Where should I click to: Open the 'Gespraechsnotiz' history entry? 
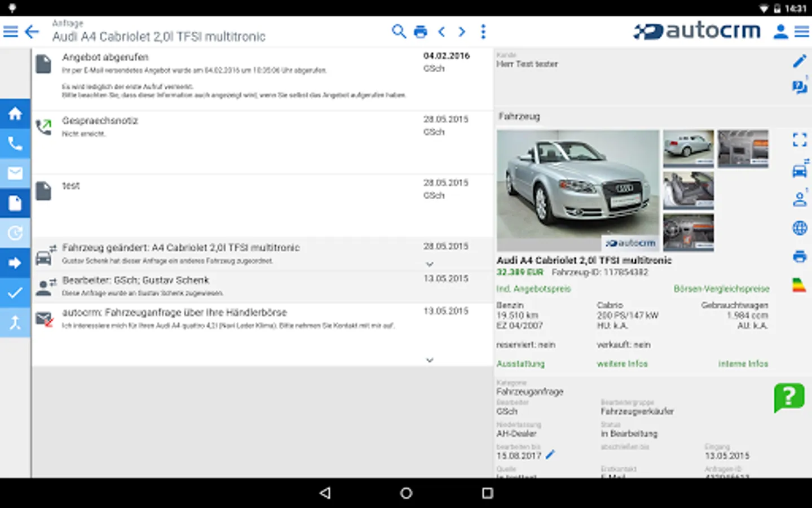[x=262, y=143]
